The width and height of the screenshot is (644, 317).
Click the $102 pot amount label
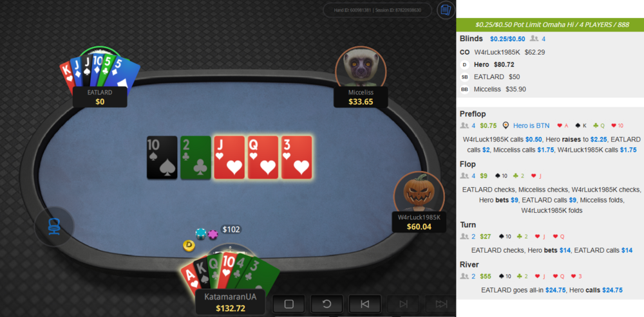(x=231, y=230)
